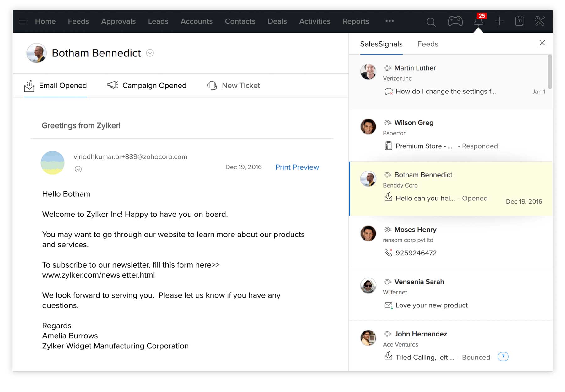565x392 pixels.
Task: Open the hamburger navigation menu
Action: point(22,21)
